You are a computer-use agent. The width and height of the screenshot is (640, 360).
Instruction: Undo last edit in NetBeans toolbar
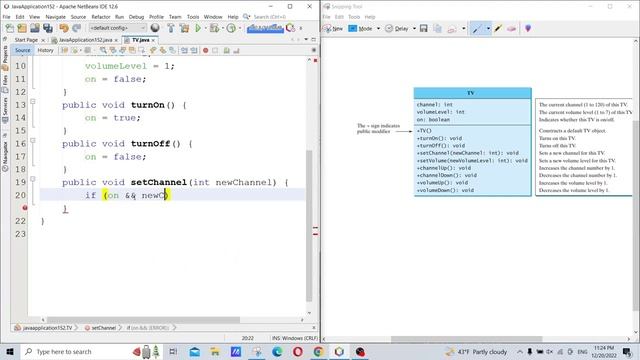64,28
